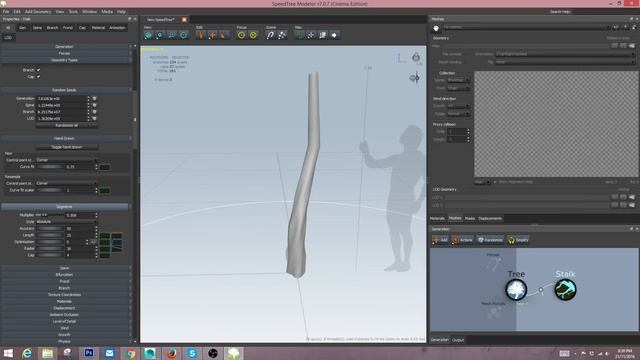
Task: Click the third Misc toolbar icon
Action: (x=322, y=35)
